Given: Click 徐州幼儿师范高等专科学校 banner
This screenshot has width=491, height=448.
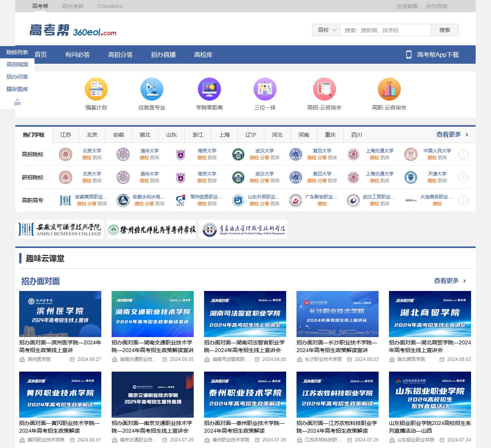Looking at the screenshot, I should pos(152,229).
